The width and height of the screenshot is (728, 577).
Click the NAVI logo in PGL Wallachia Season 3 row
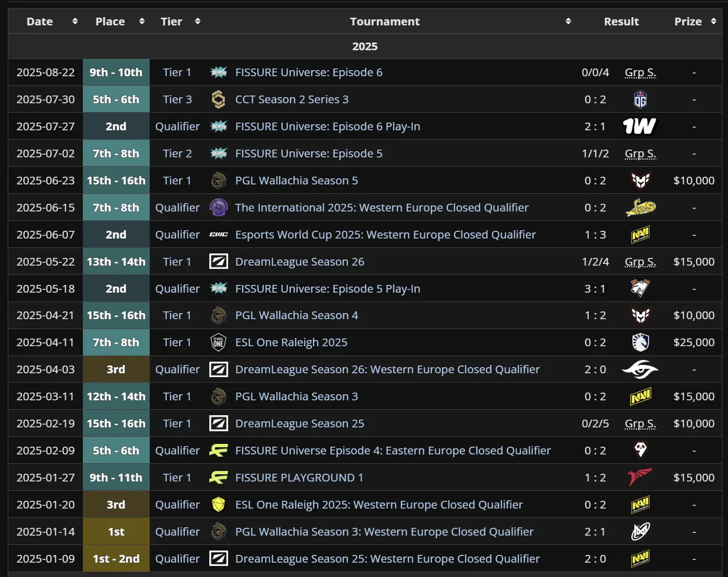click(x=640, y=396)
